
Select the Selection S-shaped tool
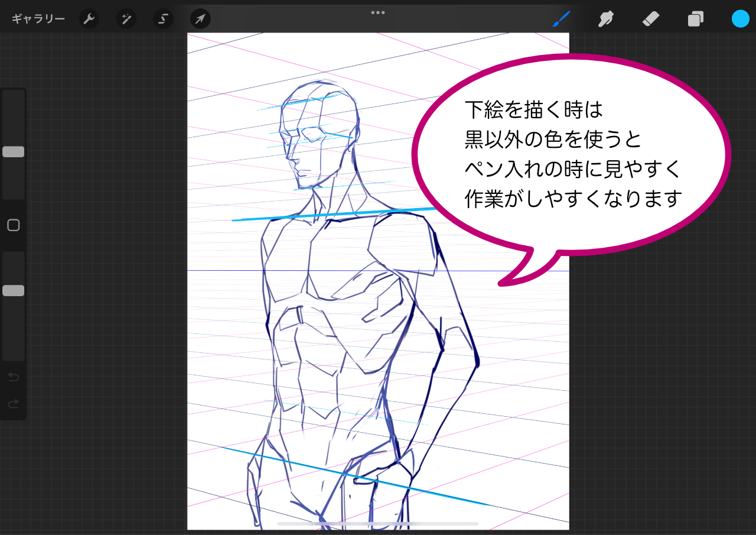pyautogui.click(x=164, y=19)
